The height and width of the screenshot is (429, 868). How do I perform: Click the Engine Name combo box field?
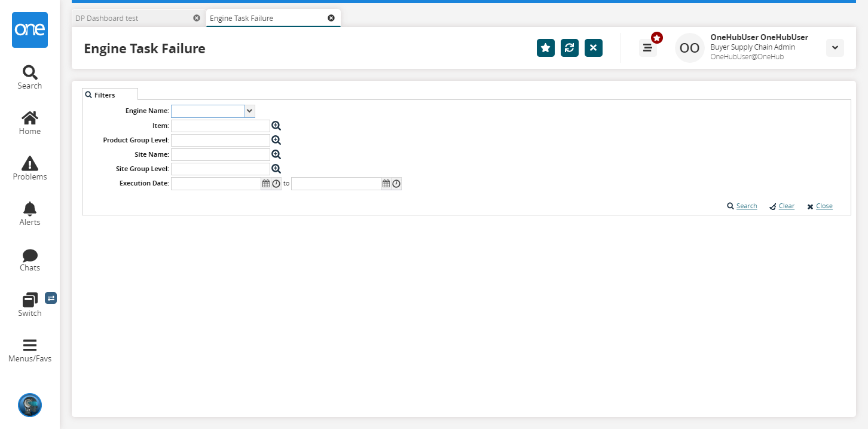click(208, 111)
